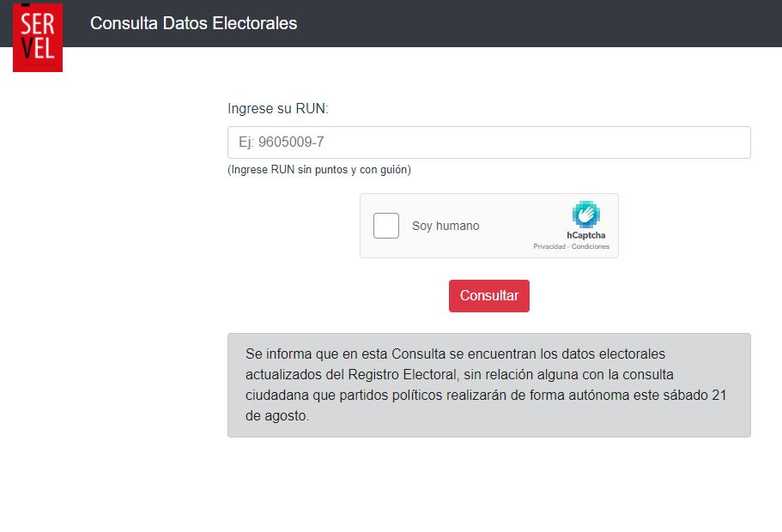Click the "hCaptcha" brand name text
The width and height of the screenshot is (782, 532).
click(586, 236)
